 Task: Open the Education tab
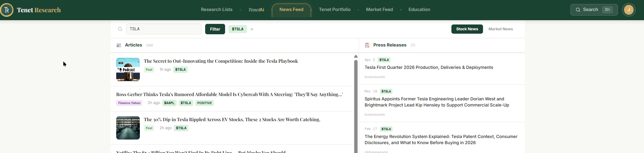point(419,9)
